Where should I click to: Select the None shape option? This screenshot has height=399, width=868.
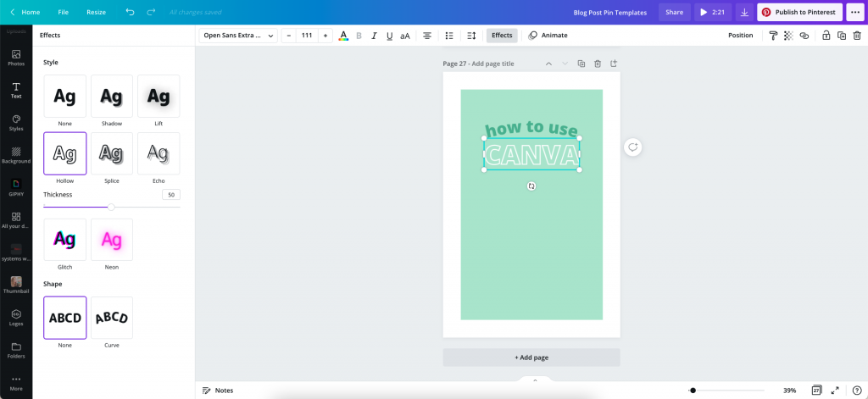pos(64,318)
